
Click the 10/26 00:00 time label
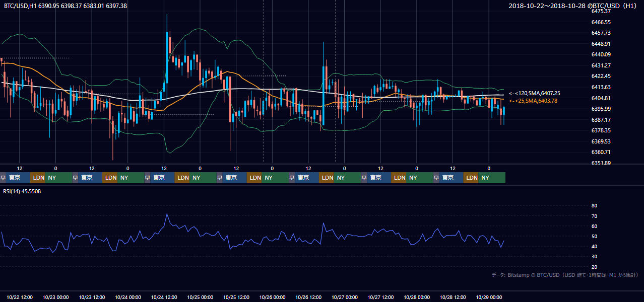coord(273,297)
